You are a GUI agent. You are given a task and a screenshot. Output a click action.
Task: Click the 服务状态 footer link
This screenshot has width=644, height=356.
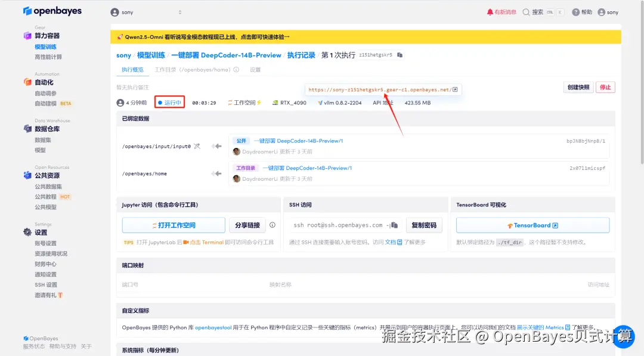point(33,346)
